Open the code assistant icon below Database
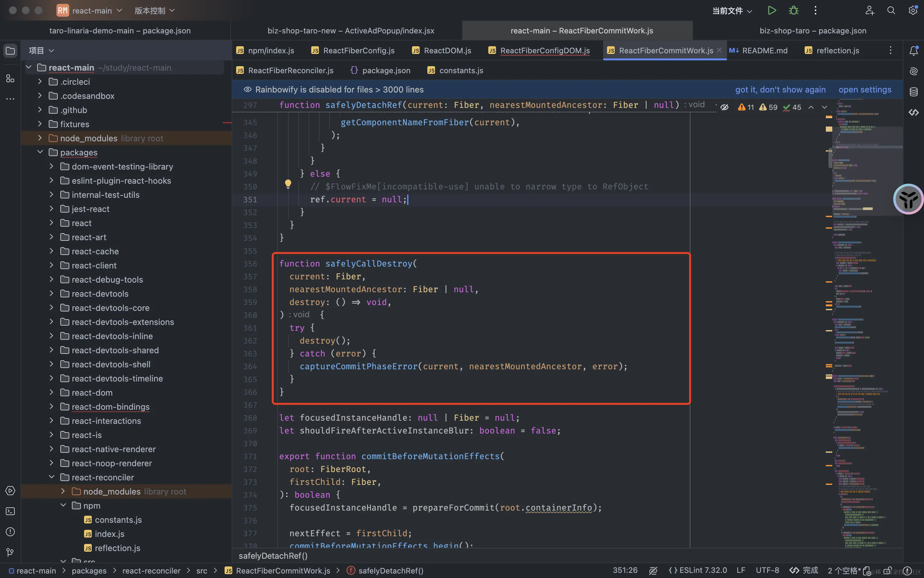924x578 pixels. (x=914, y=112)
